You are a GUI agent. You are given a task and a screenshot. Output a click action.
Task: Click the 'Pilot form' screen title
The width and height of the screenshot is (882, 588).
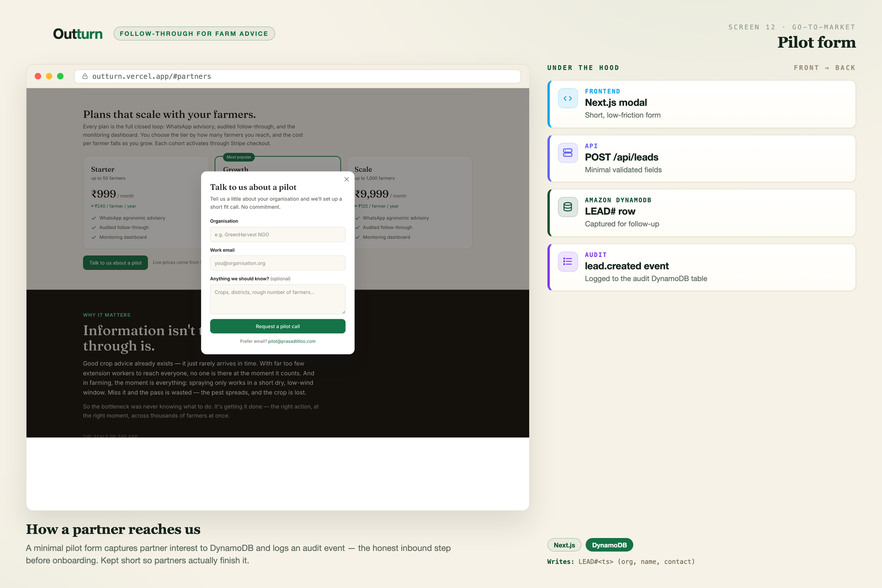tap(816, 42)
